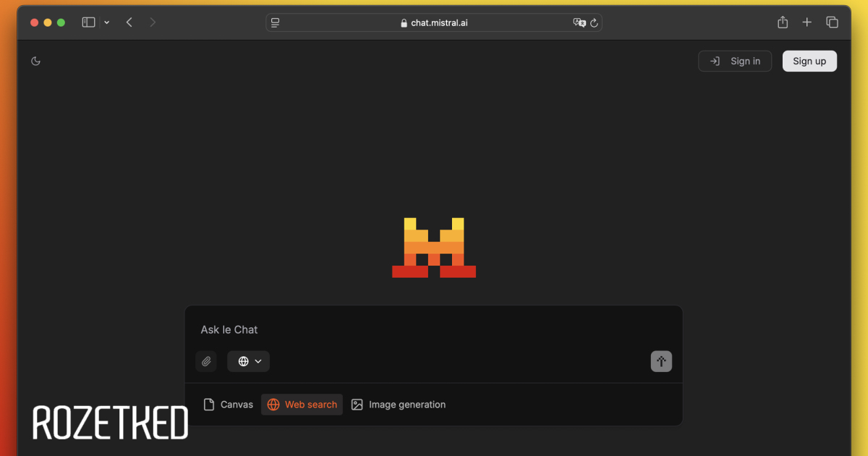Click the Sign up button
Viewport: 868px width, 456px height.
pos(809,62)
